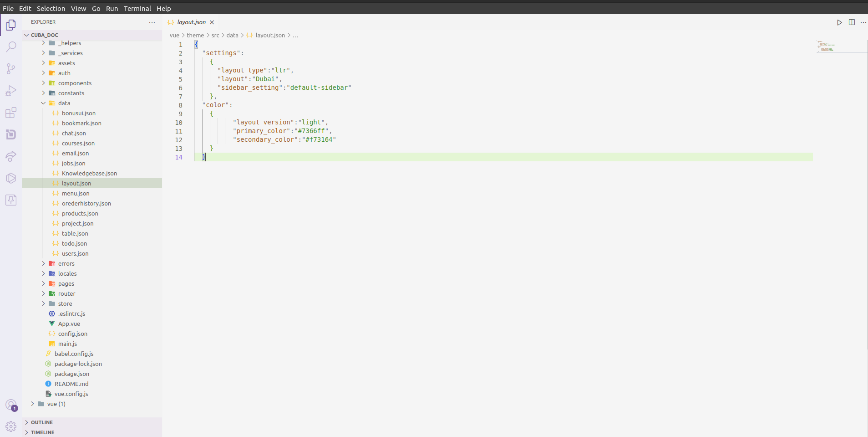868x437 pixels.
Task: Close the layout.json tab
Action: pos(212,22)
